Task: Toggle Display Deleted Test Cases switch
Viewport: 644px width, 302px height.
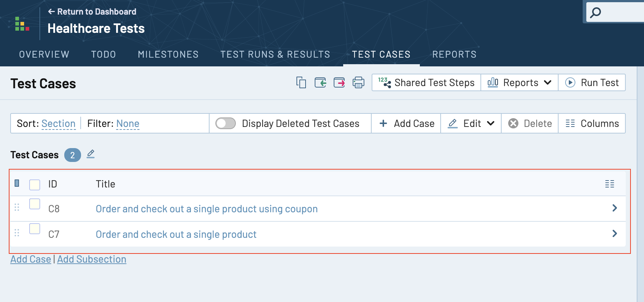Action: pos(225,124)
